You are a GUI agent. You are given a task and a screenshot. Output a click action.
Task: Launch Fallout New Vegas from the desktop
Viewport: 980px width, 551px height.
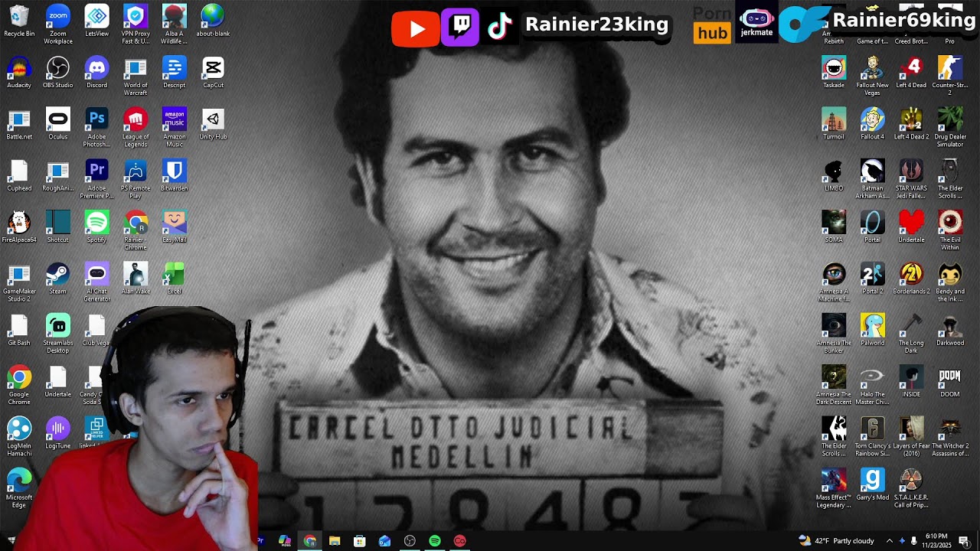pos(873,76)
